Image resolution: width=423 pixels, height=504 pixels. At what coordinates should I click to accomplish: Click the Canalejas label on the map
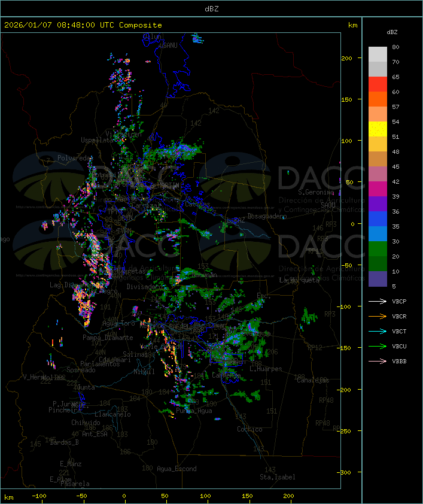pos(313,380)
